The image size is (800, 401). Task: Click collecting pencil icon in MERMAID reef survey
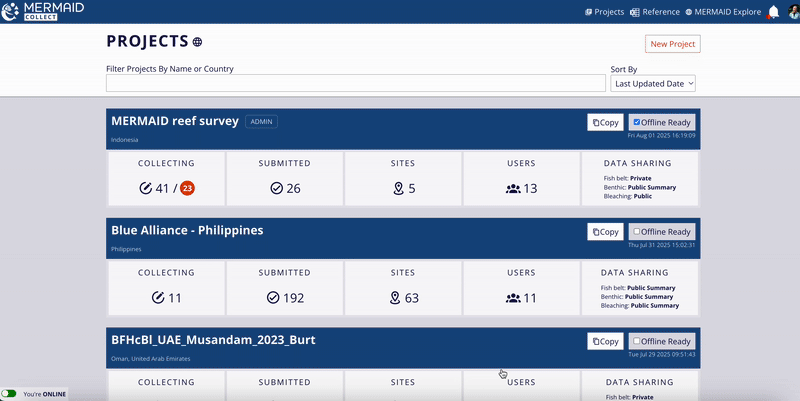[x=145, y=188]
